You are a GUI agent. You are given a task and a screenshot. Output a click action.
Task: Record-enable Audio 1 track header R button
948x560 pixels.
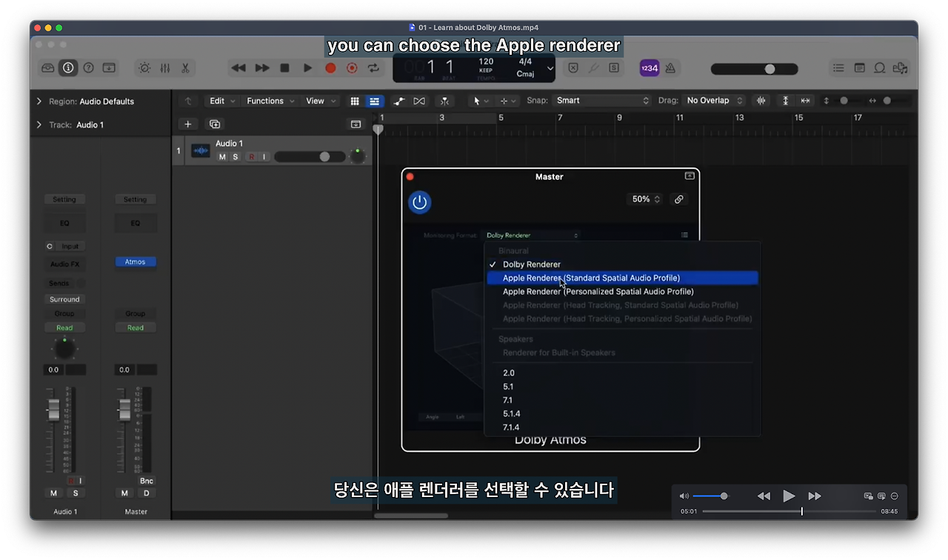252,157
